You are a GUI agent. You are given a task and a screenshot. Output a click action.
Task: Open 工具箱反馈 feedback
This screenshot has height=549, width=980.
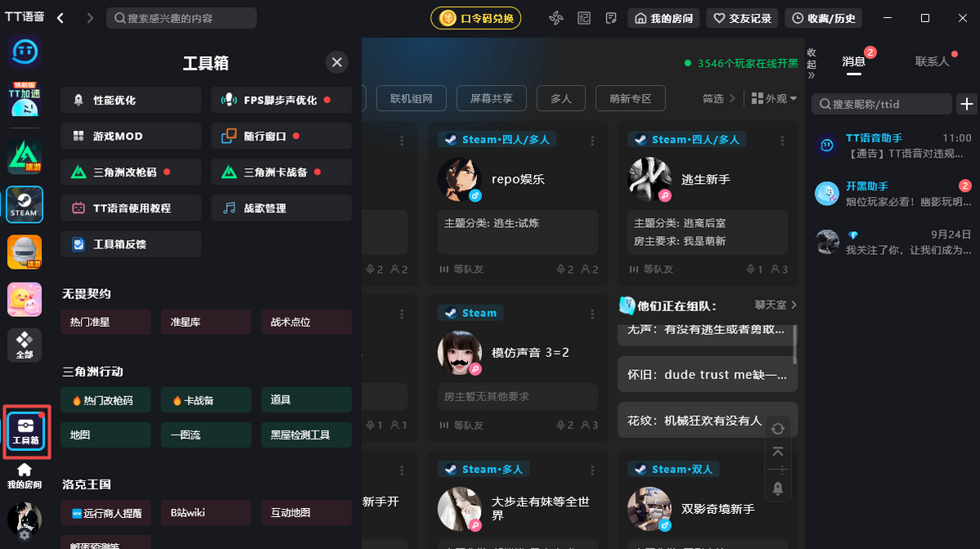coord(131,243)
